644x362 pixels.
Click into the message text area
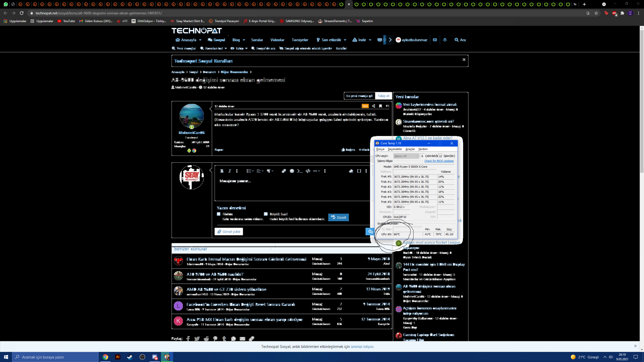pyautogui.click(x=292, y=189)
